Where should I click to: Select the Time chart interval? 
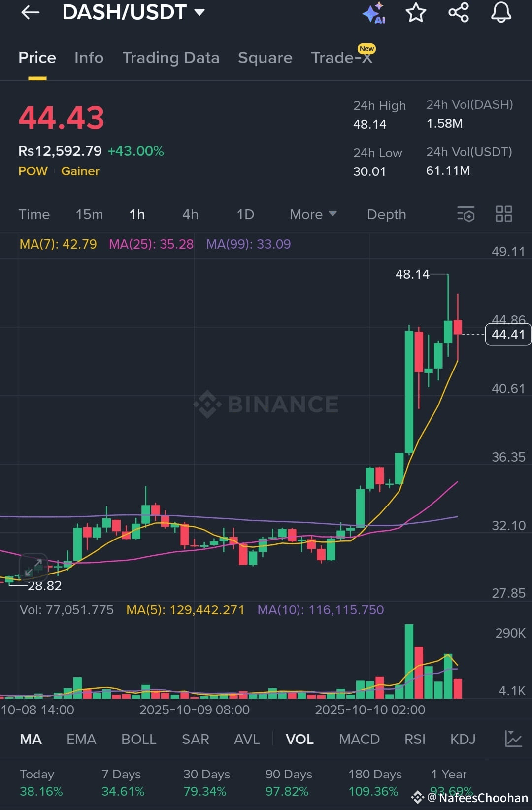34,214
